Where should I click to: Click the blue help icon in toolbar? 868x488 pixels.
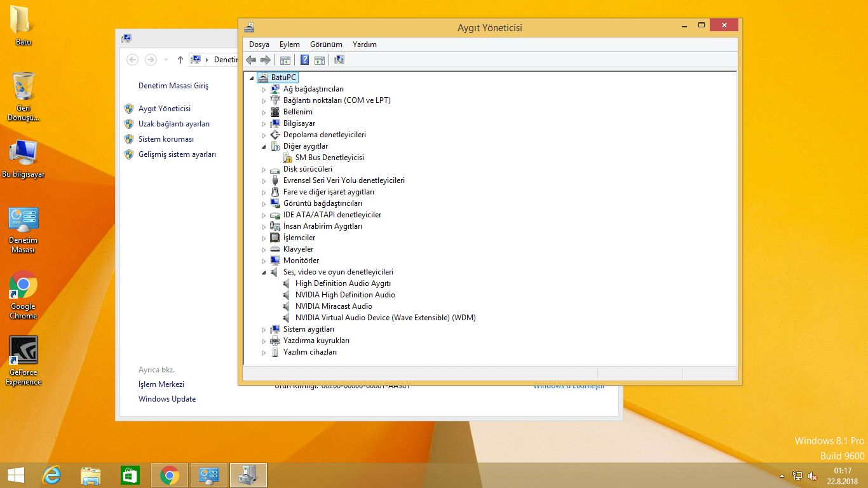click(x=304, y=60)
